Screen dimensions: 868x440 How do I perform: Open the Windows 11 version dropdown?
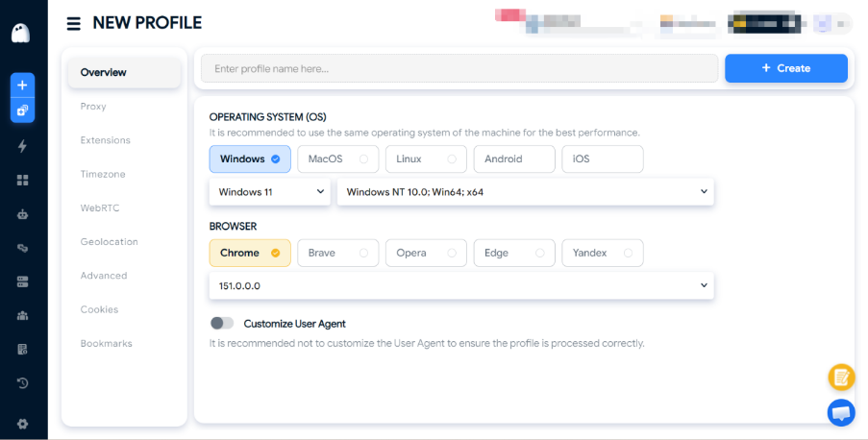click(269, 192)
